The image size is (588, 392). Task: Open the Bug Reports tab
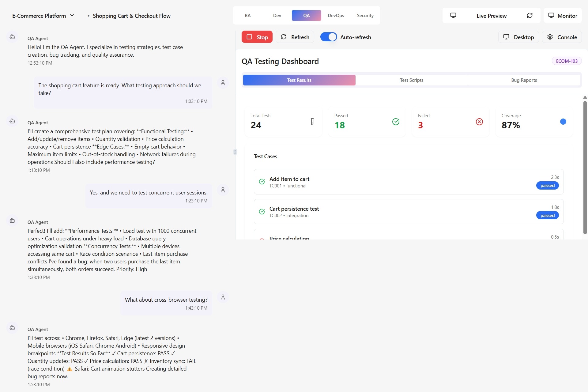point(524,80)
